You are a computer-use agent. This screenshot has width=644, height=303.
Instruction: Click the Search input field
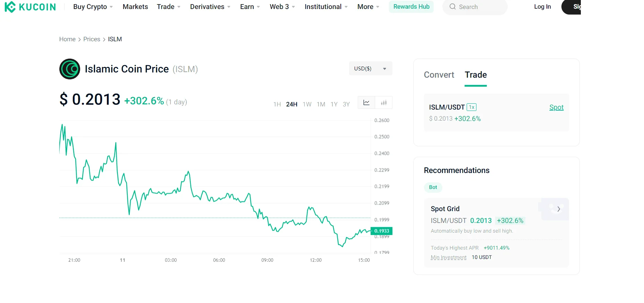(475, 7)
